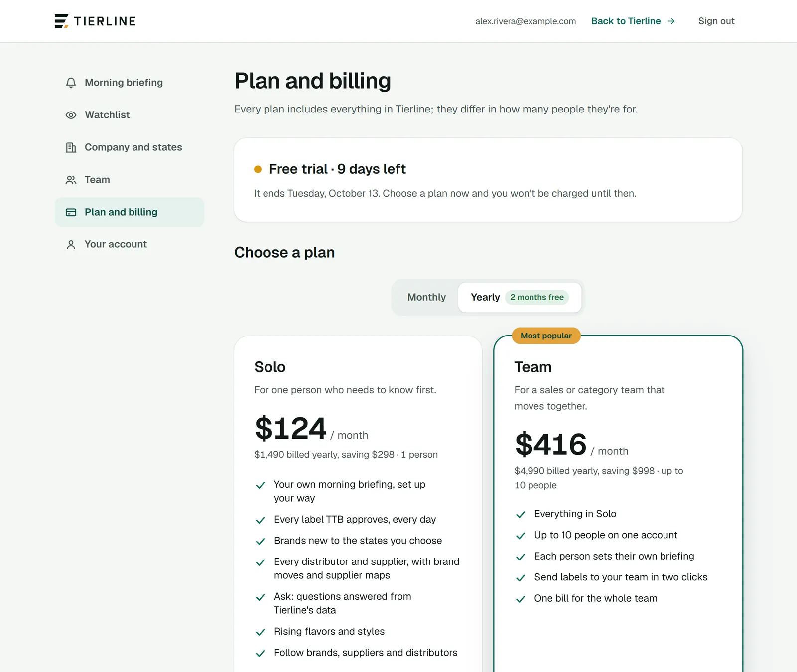Screen dimensions: 797x672
Task: Click the arrow icon after Back to Tierline
Action: pos(671,21)
